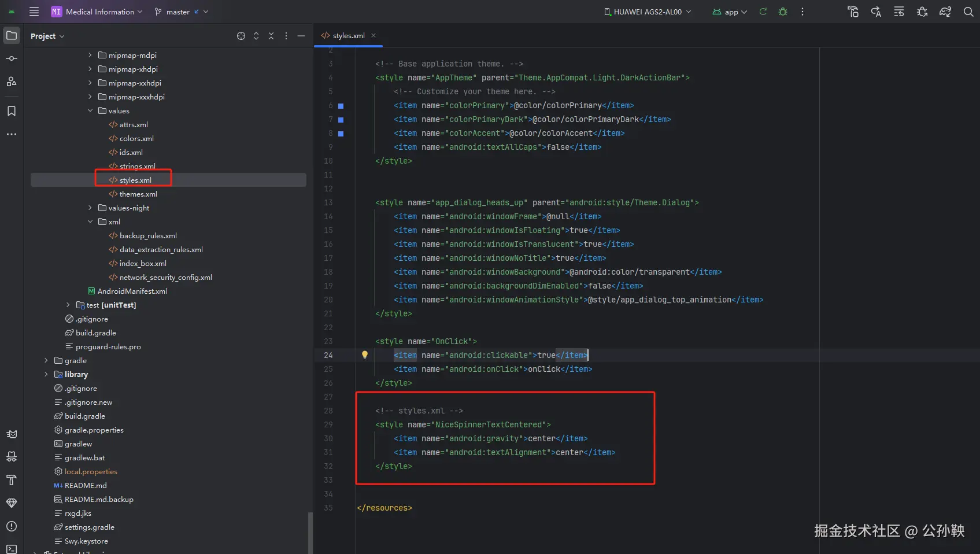
Task: Expand the test [unitTest] folder
Action: 68,305
